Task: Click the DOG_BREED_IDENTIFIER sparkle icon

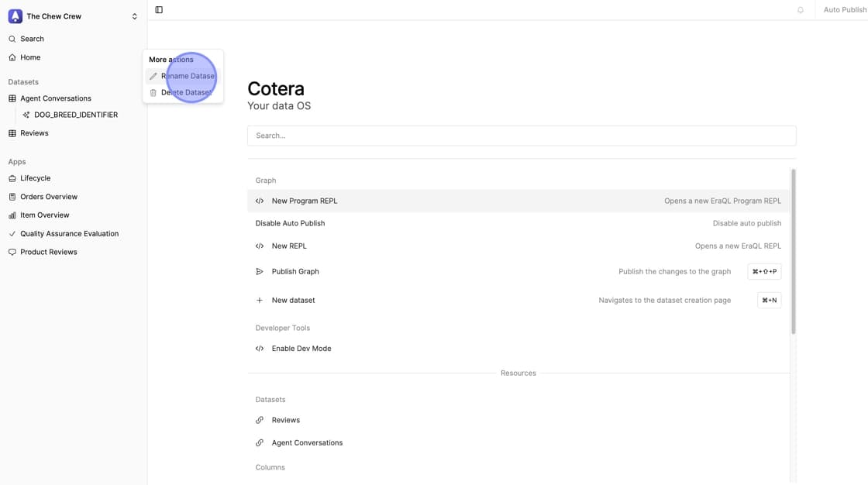Action: tap(26, 115)
